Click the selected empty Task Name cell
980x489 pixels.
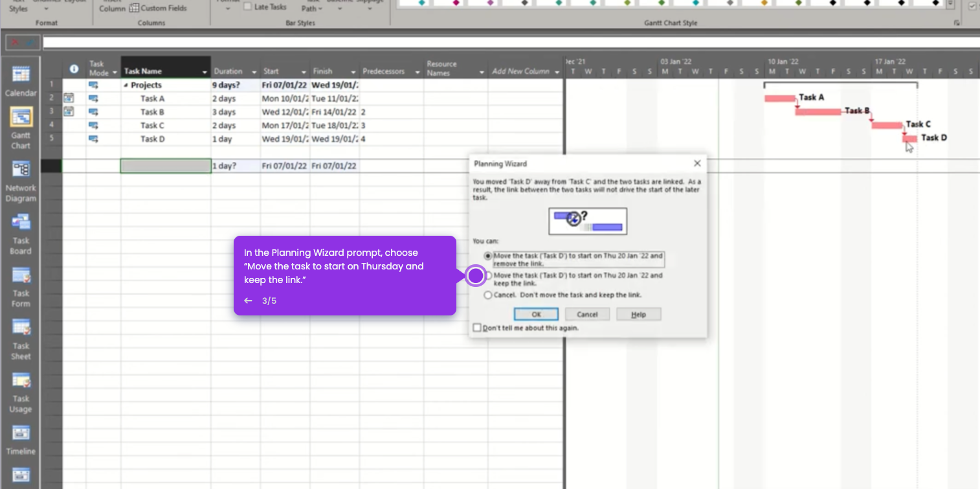click(x=165, y=166)
